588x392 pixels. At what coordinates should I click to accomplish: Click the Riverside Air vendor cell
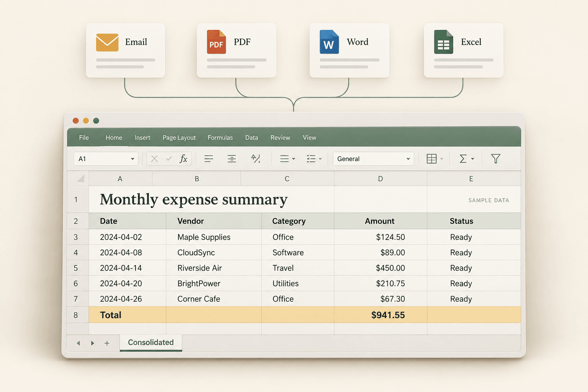click(x=214, y=268)
